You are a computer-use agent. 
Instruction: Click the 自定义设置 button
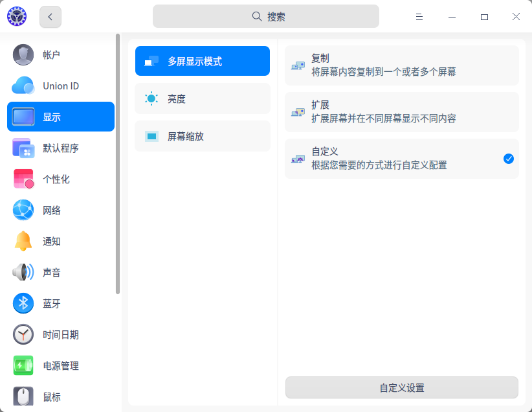pyautogui.click(x=401, y=388)
